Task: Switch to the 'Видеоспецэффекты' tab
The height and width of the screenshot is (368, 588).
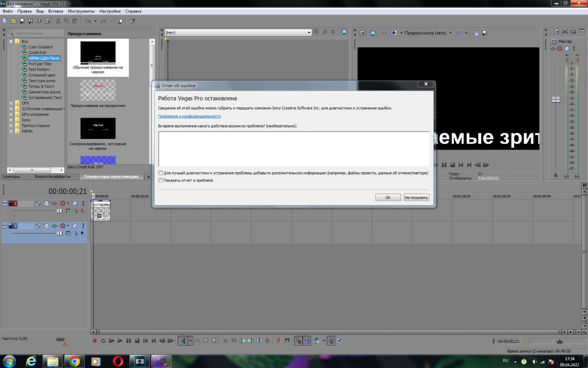Action: click(x=53, y=177)
